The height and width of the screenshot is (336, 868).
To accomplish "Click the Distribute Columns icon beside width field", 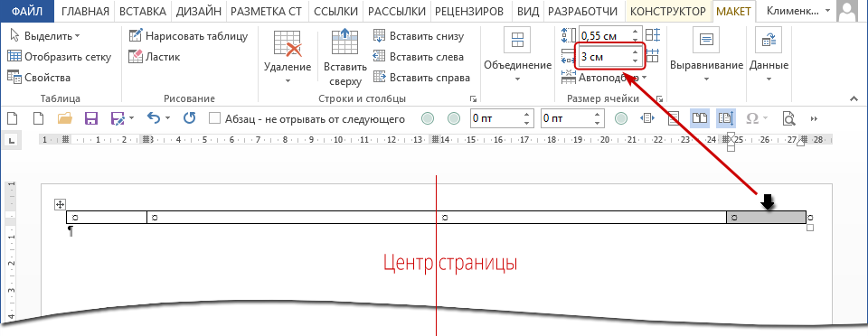I will (x=653, y=56).
